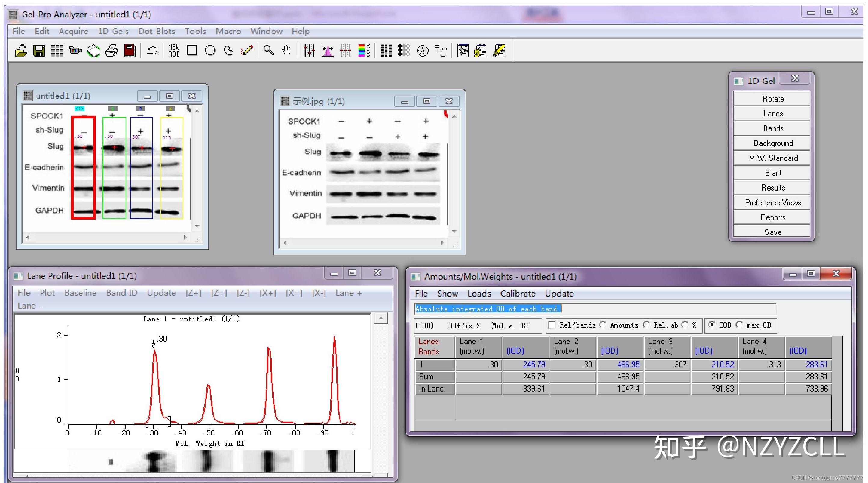Open the 1D-Gels menu
The width and height of the screenshot is (868, 483).
113,31
